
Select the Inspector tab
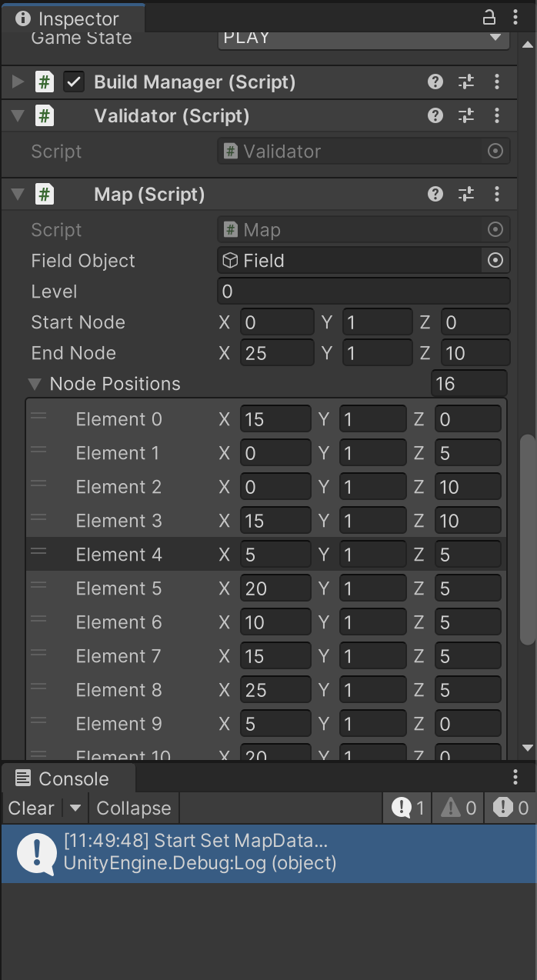[68, 18]
